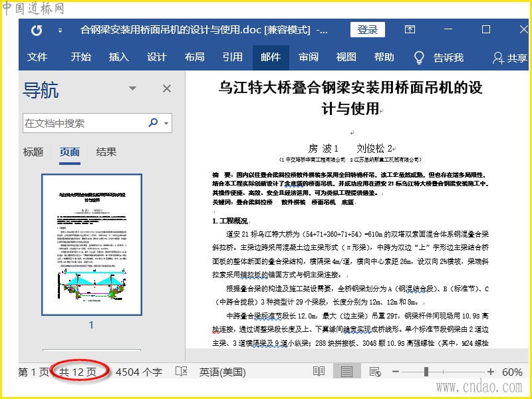Switch to the 布局 ribbon tab
Image resolution: width=532 pixels, height=399 pixels.
click(x=195, y=57)
